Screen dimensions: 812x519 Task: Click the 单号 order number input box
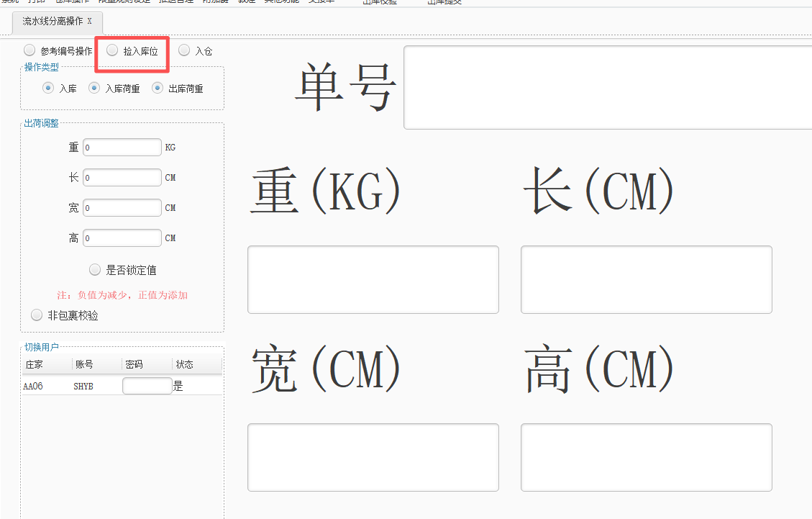(608, 87)
